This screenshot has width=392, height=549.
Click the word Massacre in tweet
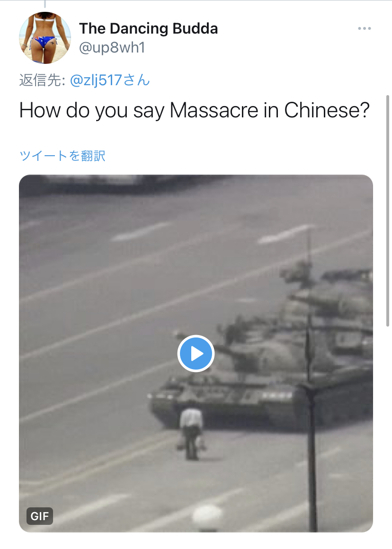point(214,110)
